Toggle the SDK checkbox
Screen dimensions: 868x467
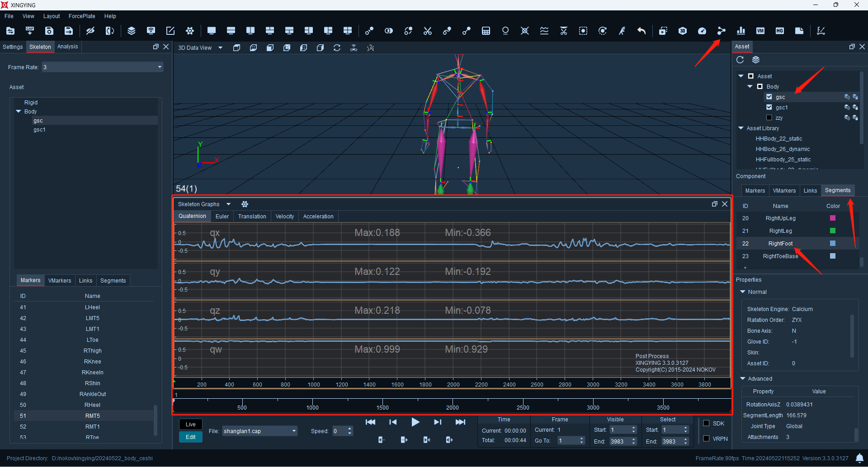click(707, 423)
